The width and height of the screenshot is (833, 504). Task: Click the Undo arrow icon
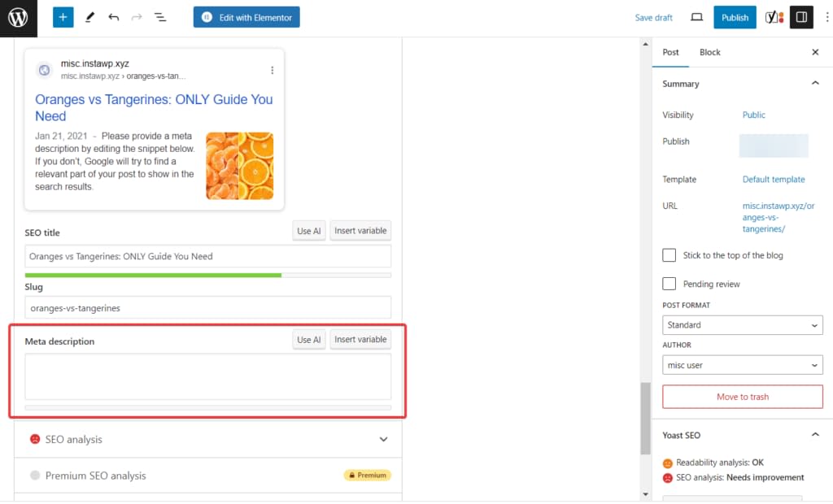tap(115, 16)
